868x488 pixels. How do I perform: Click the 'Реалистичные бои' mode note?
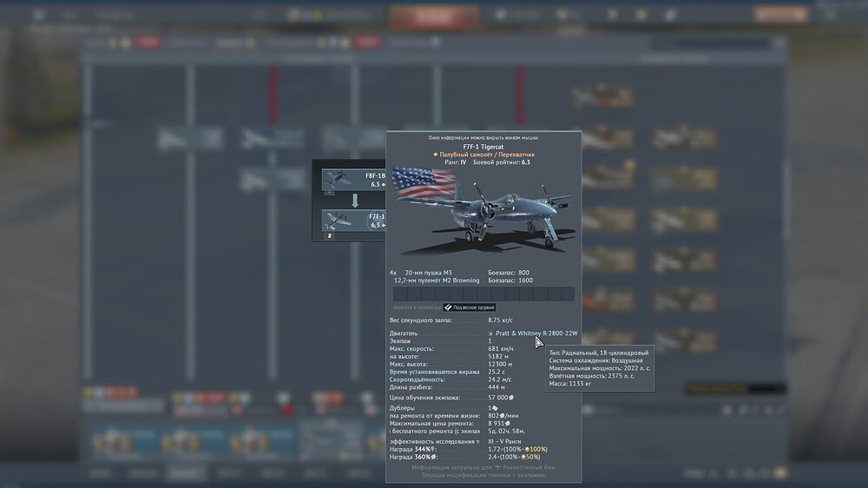point(529,467)
